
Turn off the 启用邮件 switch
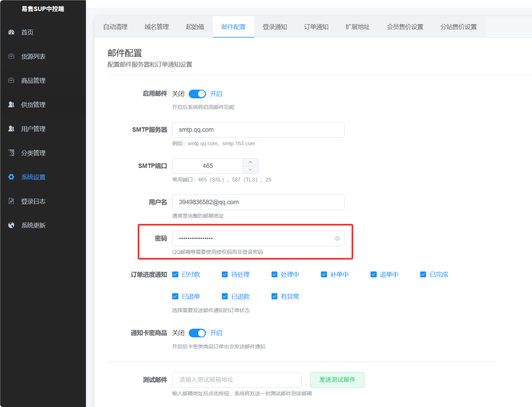(197, 93)
